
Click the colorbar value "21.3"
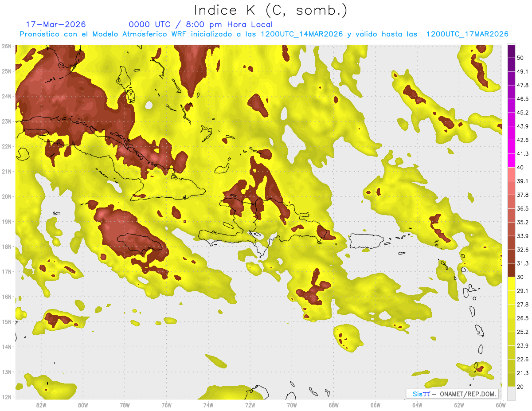(x=523, y=373)
